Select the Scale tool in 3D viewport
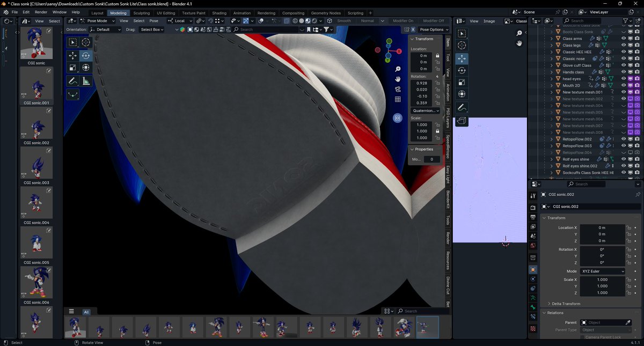 pyautogui.click(x=73, y=68)
